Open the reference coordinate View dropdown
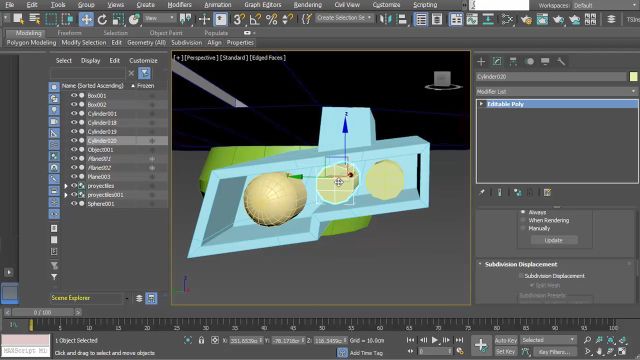Image resolution: width=640 pixels, height=360 pixels. [x=159, y=18]
